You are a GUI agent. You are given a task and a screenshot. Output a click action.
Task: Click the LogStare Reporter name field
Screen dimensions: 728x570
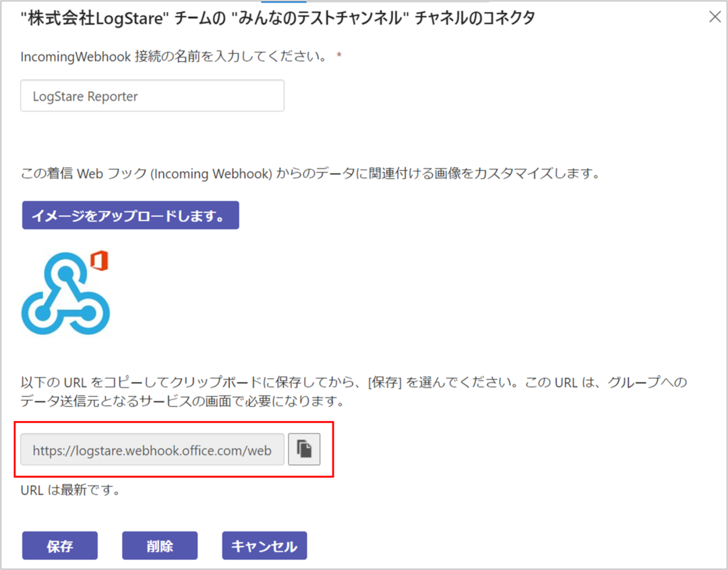[x=152, y=96]
